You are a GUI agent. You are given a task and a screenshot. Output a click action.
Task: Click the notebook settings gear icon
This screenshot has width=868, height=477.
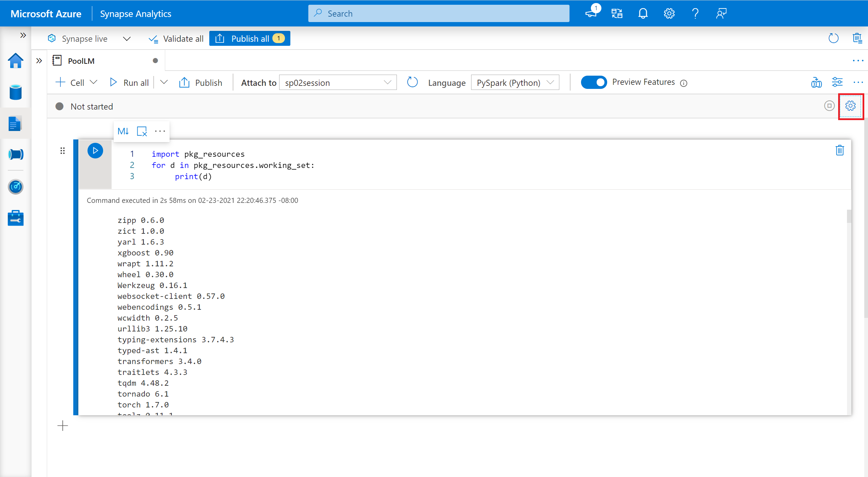click(850, 106)
